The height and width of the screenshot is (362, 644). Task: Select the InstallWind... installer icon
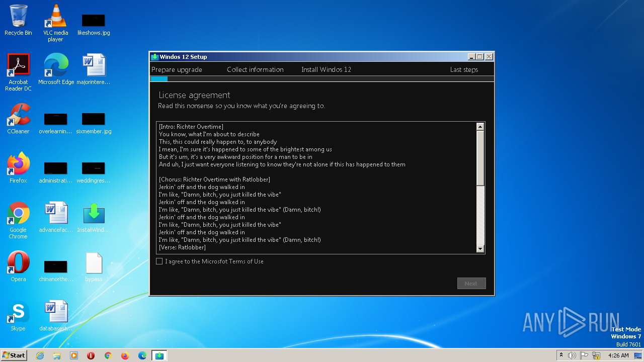click(94, 217)
